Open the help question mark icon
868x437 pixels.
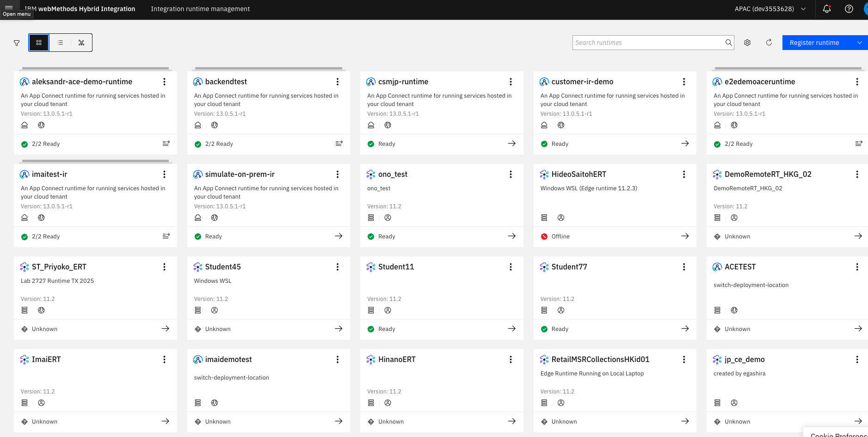(x=849, y=9)
